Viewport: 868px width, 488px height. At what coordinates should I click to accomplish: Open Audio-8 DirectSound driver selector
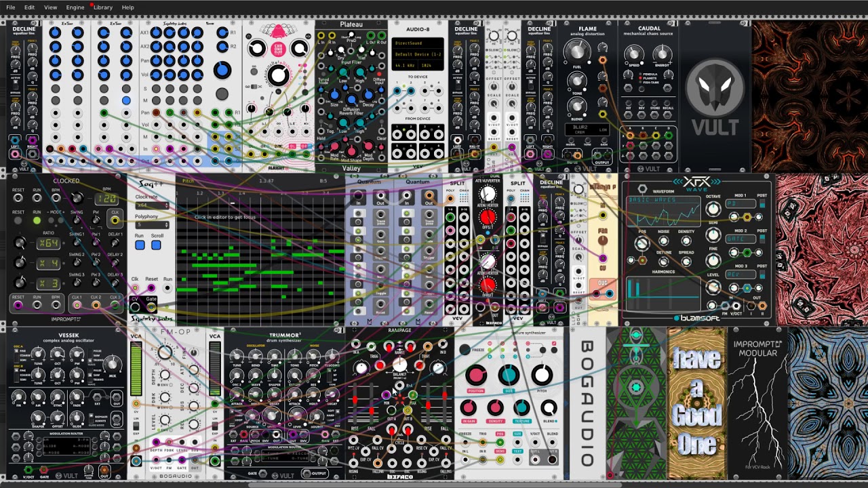pyautogui.click(x=418, y=43)
